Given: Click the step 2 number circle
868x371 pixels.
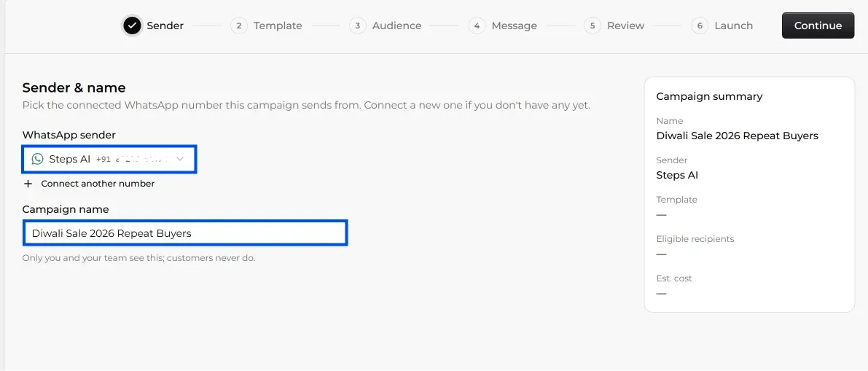Looking at the screenshot, I should (x=239, y=26).
